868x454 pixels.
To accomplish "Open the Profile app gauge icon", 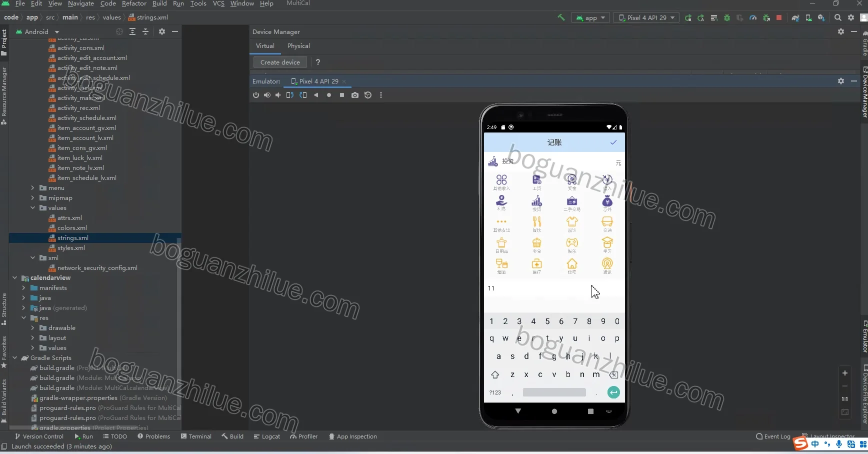I will point(753,17).
